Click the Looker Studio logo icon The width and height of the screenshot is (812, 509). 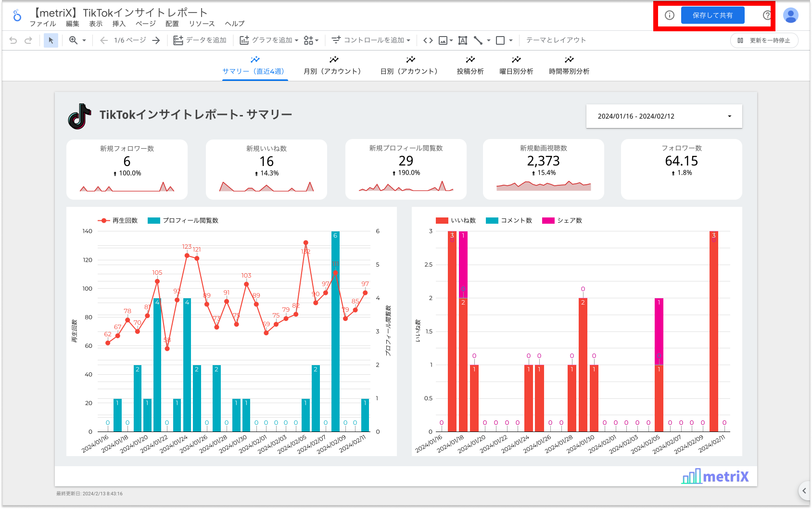pos(17,16)
